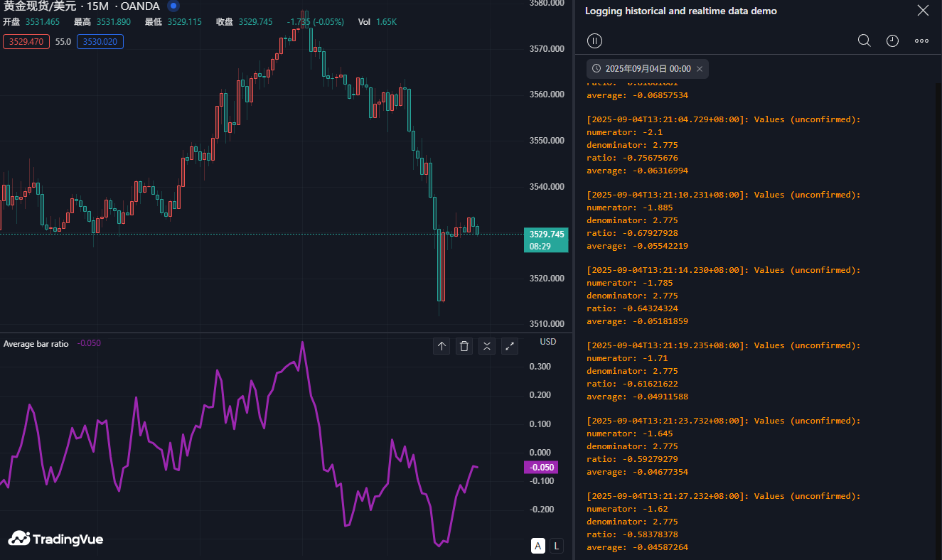This screenshot has height=560, width=942.
Task: Move the indicator pane up
Action: coord(441,346)
